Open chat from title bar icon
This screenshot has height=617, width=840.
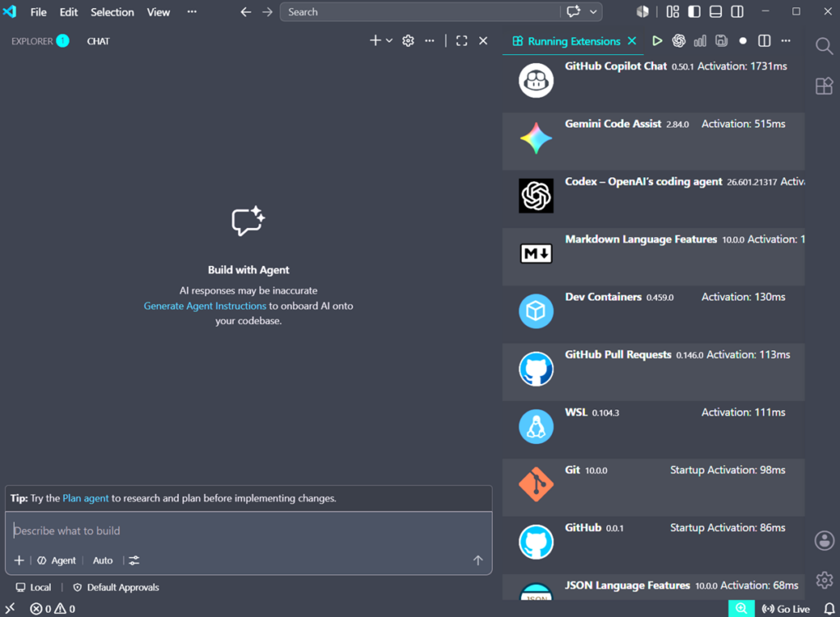(x=573, y=11)
